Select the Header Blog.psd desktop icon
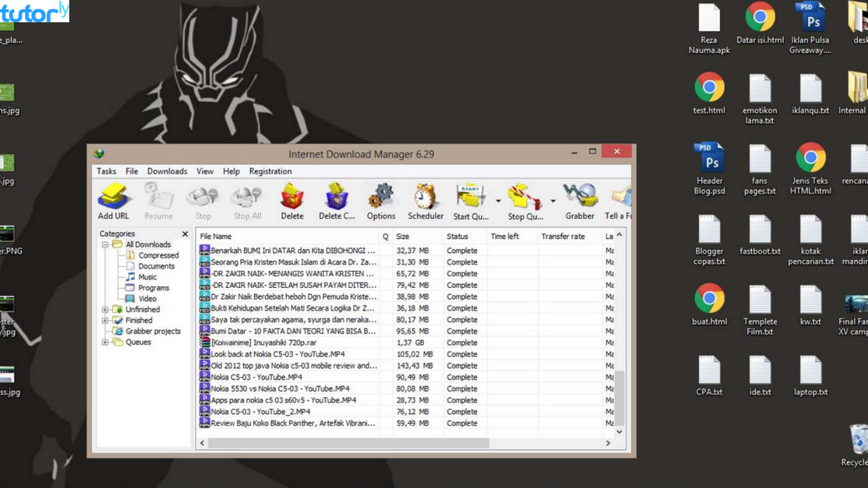This screenshot has width=868, height=488. (709, 169)
